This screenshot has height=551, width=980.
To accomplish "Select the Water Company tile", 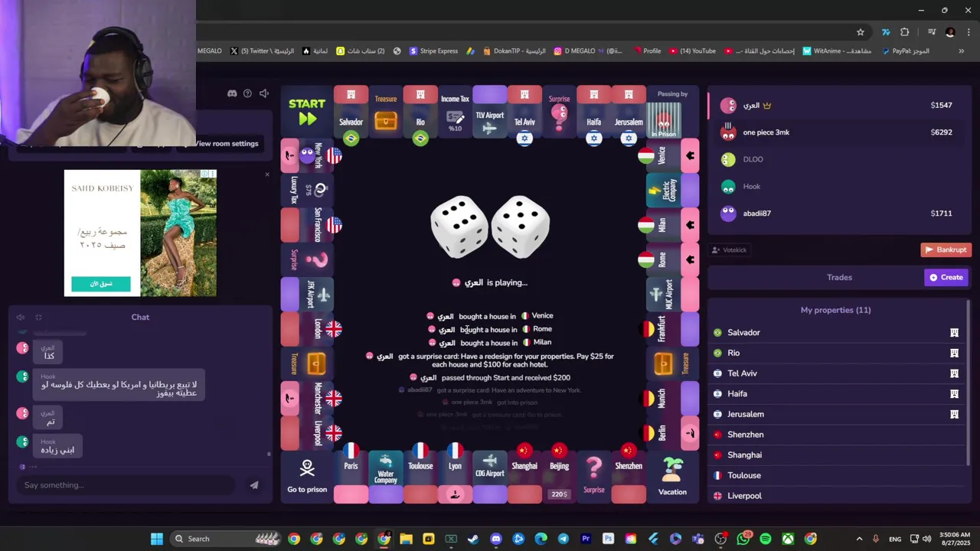I will point(386,477).
